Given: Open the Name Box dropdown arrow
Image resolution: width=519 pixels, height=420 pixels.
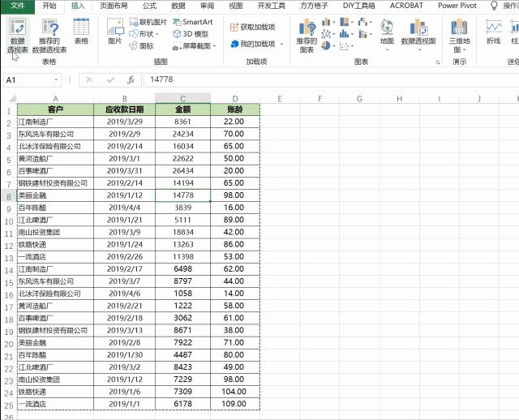Looking at the screenshot, I should 56,79.
